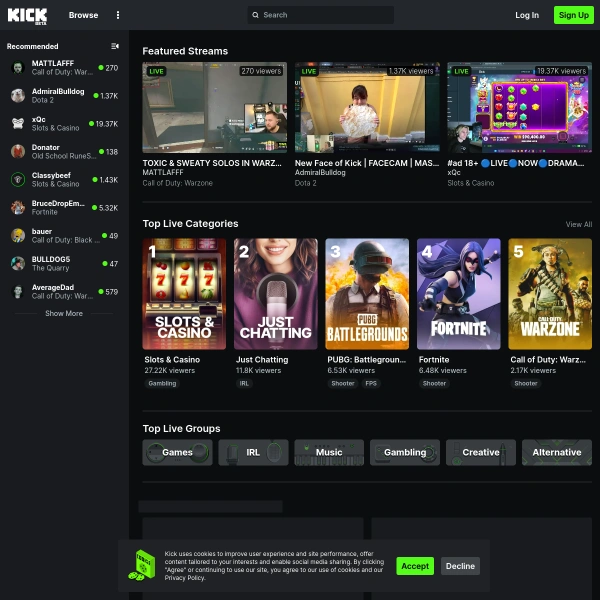Open the three-dot menu next to Browse
The height and width of the screenshot is (600, 600).
[117, 15]
